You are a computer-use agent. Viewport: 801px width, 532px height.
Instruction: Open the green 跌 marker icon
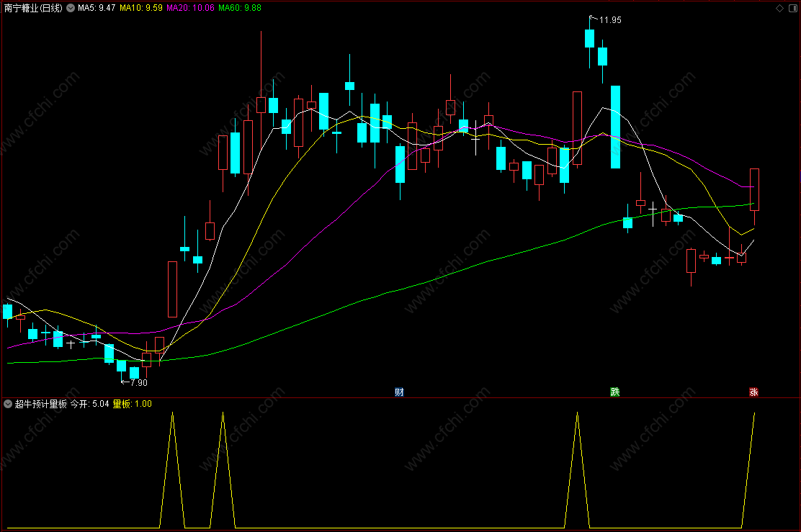[x=615, y=392]
